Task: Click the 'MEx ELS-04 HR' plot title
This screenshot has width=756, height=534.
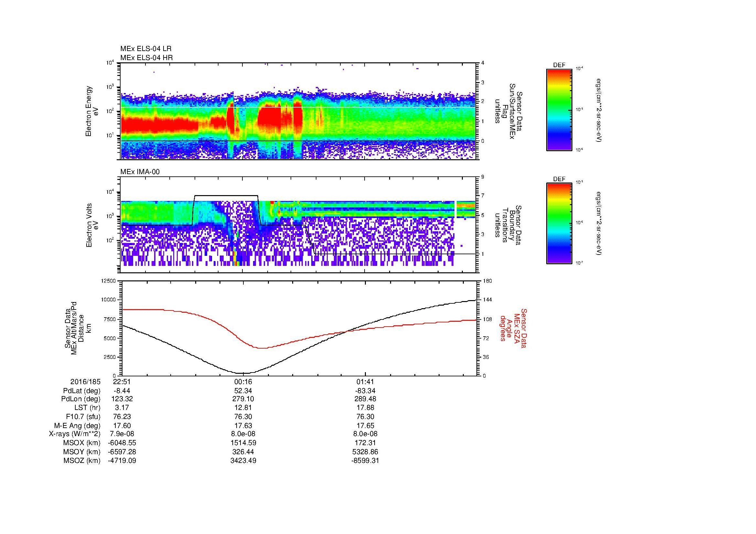Action: (x=146, y=58)
